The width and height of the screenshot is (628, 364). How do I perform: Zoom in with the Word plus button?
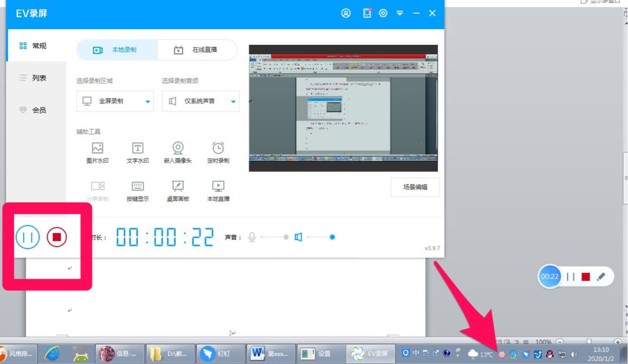[618, 342]
